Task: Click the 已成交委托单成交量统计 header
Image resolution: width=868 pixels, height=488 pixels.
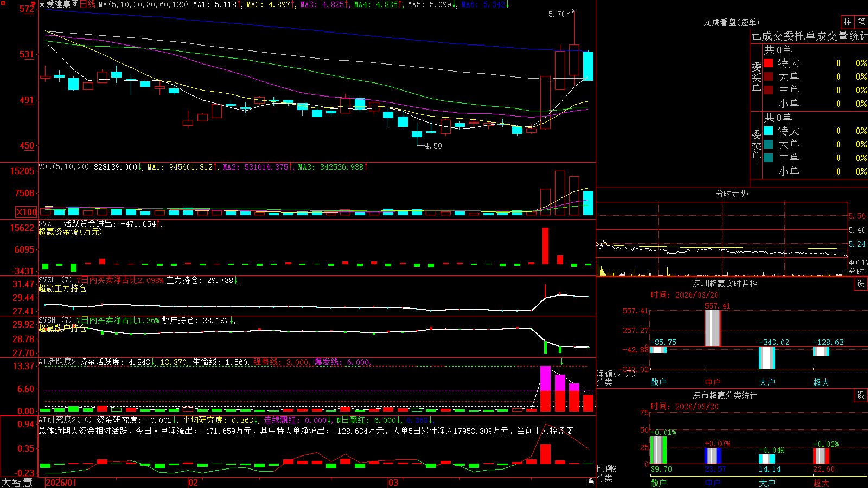Action: click(809, 36)
